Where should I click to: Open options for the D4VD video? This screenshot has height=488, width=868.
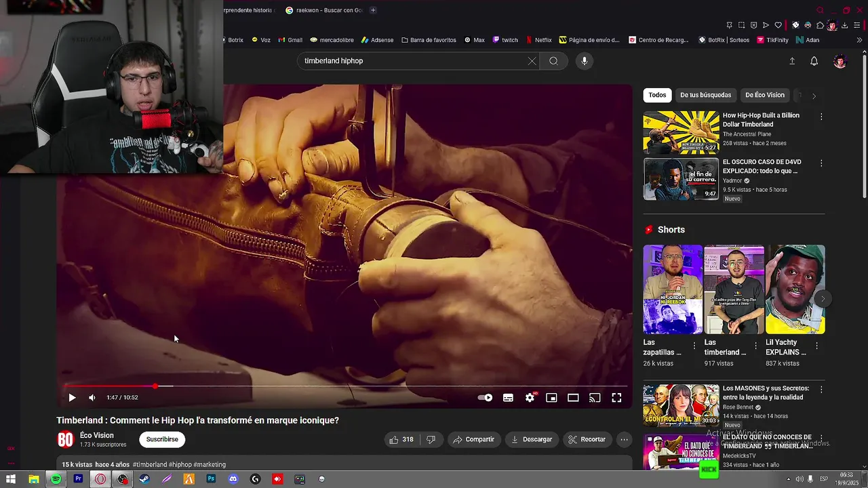point(821,163)
